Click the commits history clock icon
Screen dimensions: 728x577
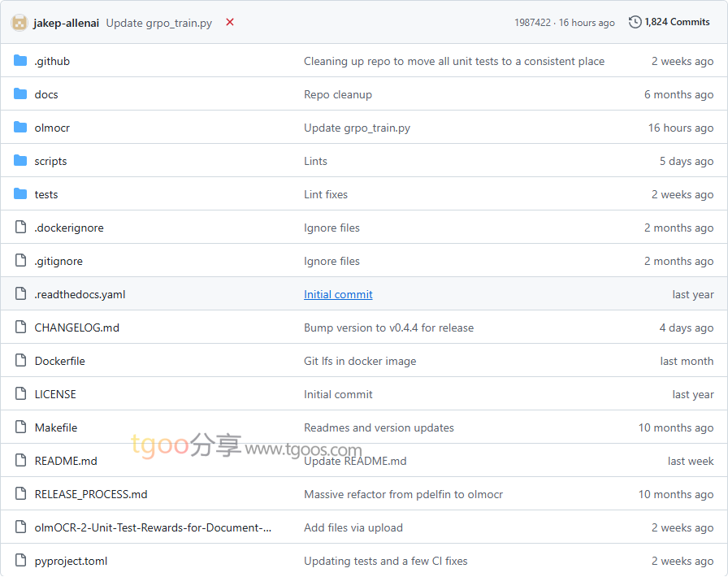click(x=635, y=22)
